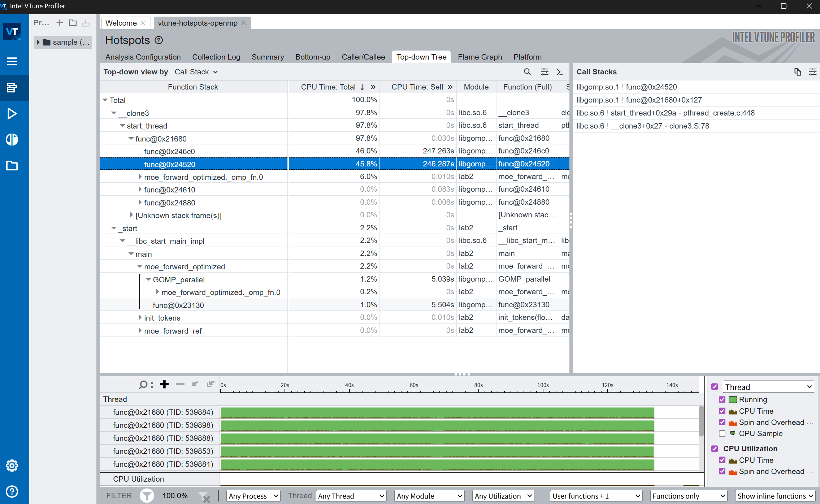This screenshot has height=504, width=820.
Task: Open the project results sidebar icon
Action: pos(12,87)
